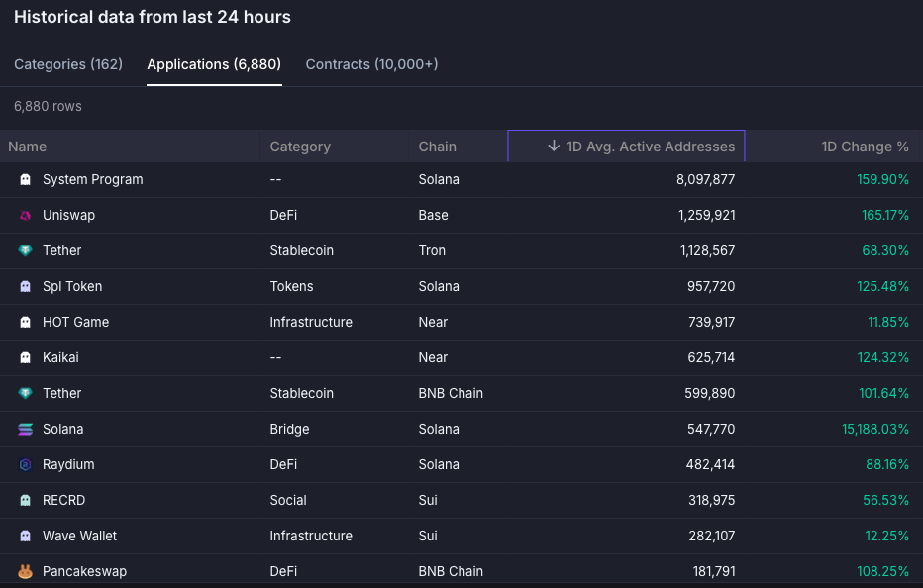The height and width of the screenshot is (588, 923).
Task: Click the System Program ghost icon
Action: click(x=25, y=179)
